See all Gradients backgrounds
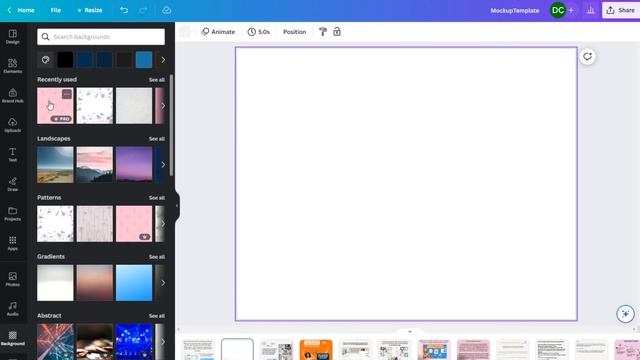This screenshot has width=640, height=360. [x=157, y=257]
